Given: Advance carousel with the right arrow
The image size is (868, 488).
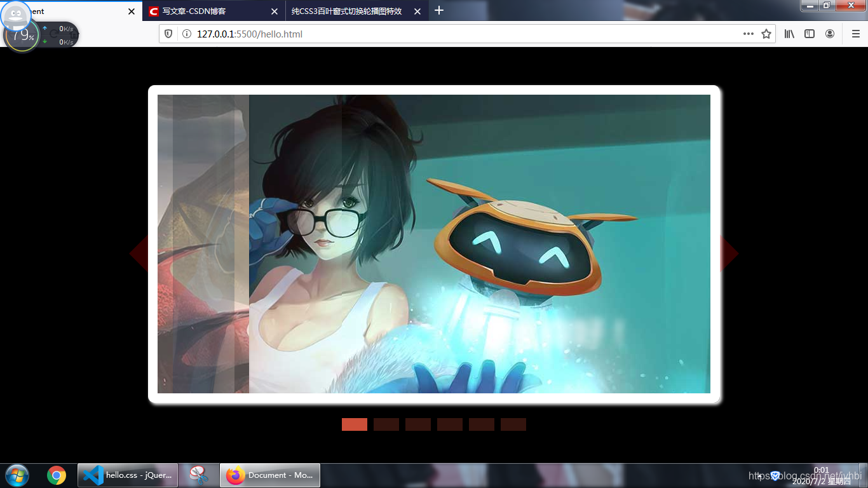Looking at the screenshot, I should point(729,254).
